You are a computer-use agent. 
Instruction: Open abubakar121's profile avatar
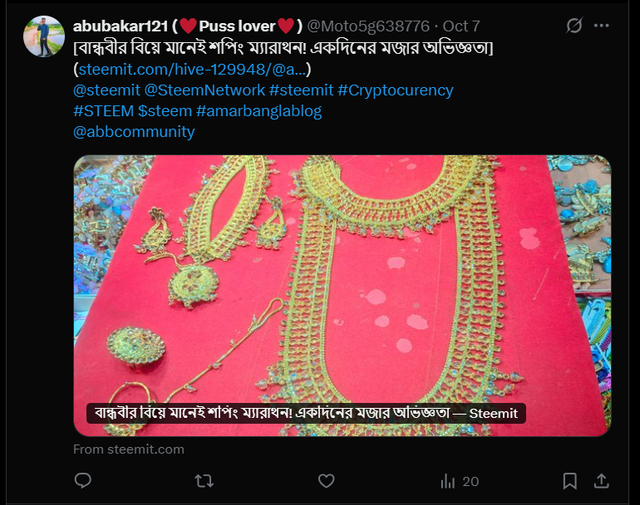pyautogui.click(x=44, y=37)
